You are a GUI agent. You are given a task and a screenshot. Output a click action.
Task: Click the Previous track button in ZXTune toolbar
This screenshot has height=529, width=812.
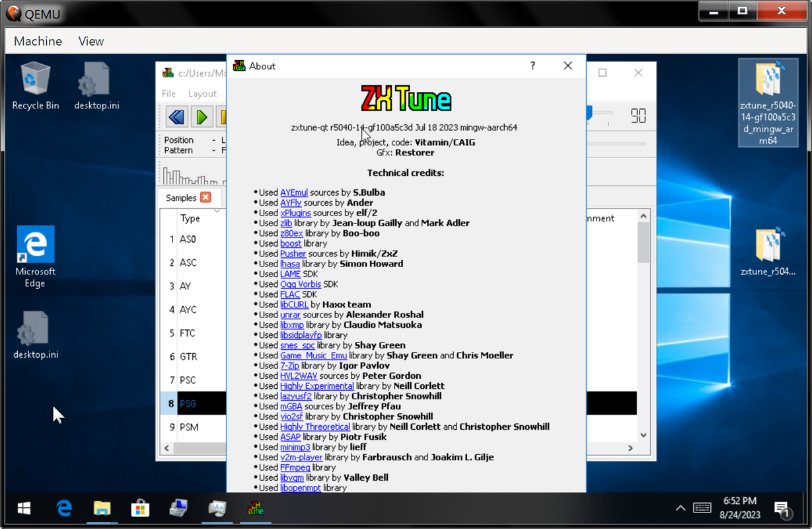click(176, 117)
